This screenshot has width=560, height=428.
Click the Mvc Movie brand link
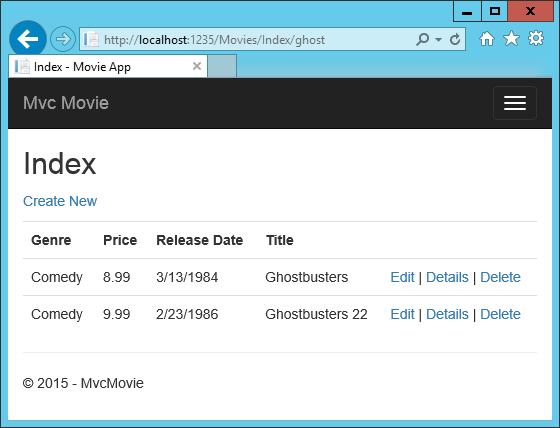tap(66, 103)
